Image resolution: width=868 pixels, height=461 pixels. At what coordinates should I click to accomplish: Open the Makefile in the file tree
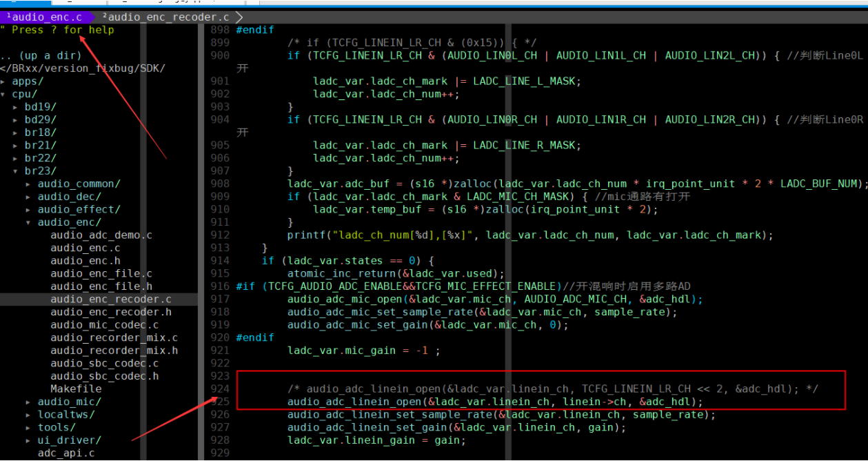click(x=76, y=389)
